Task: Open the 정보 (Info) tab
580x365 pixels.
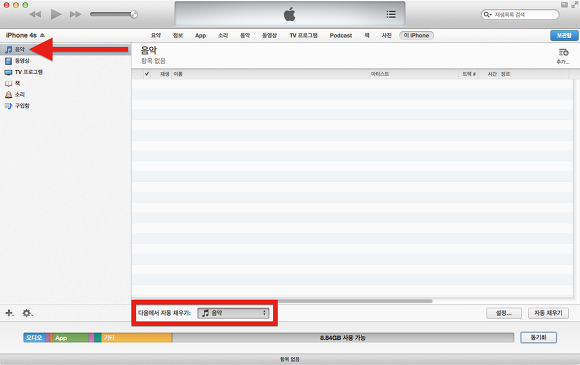Action: click(178, 35)
